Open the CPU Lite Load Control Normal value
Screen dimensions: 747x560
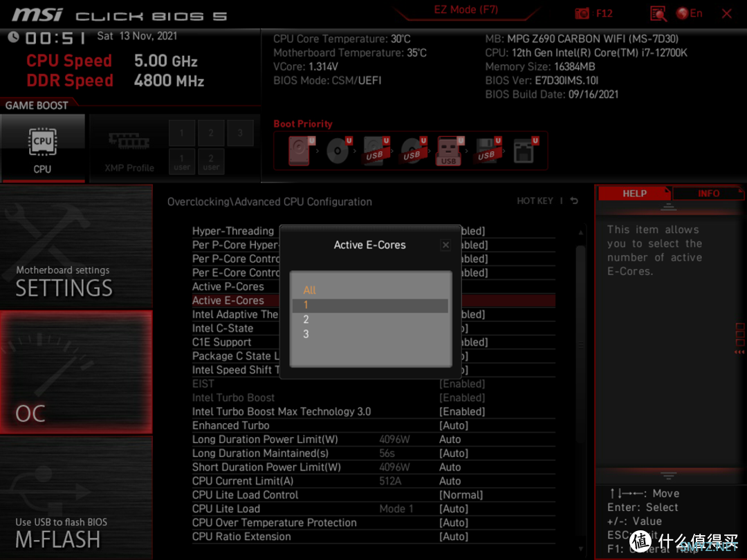coord(461,495)
